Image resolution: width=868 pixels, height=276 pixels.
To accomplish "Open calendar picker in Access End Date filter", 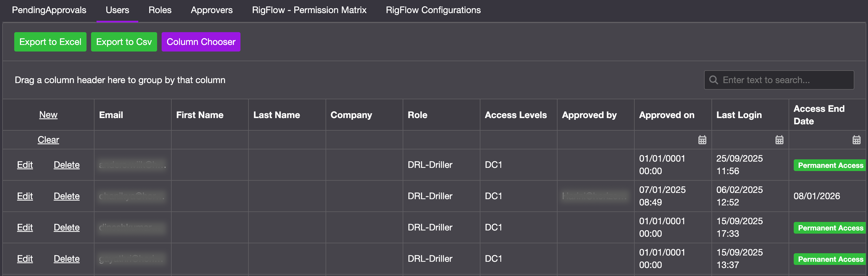I will click(856, 140).
